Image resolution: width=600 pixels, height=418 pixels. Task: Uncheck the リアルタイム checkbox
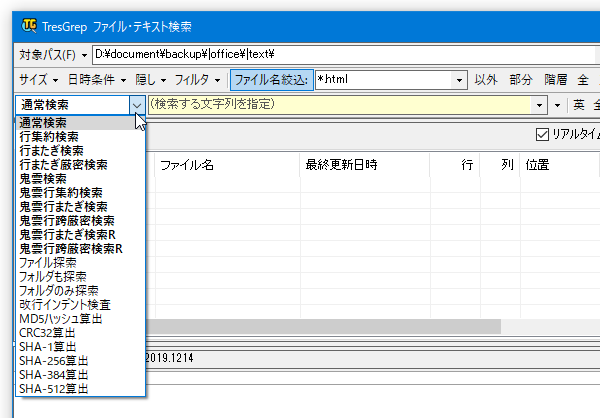542,134
